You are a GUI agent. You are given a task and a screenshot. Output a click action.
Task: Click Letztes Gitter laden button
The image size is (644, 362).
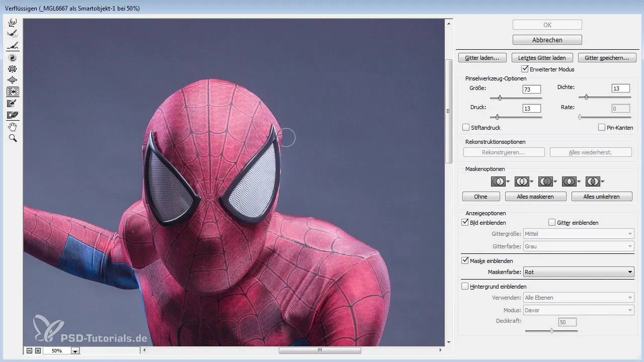[x=542, y=58]
